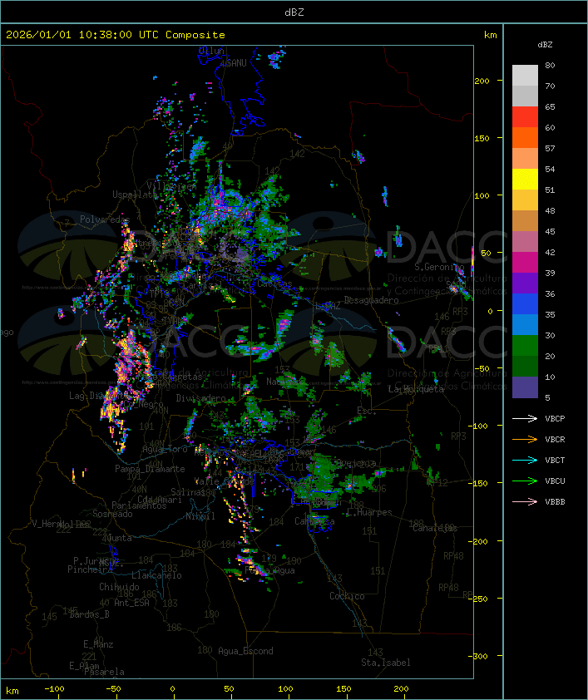
Task: Click the pink VBBB arrow icon
Action: pyautogui.click(x=525, y=502)
